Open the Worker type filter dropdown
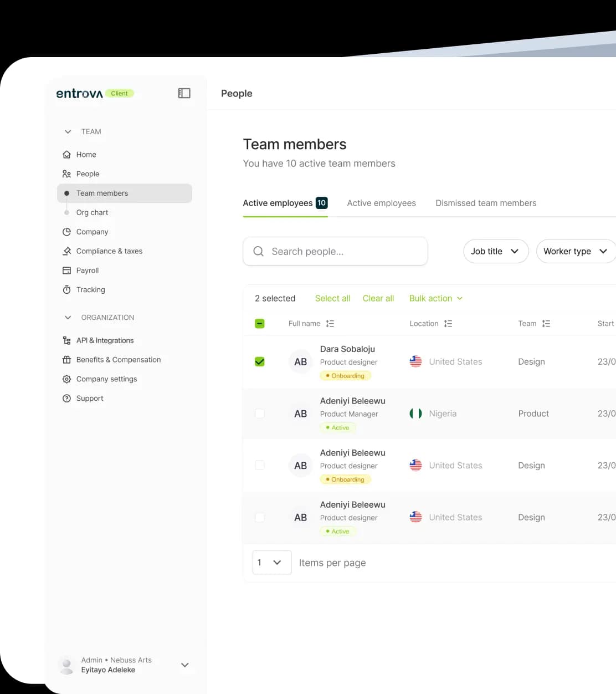Screen dimensions: 616x694 (576, 251)
